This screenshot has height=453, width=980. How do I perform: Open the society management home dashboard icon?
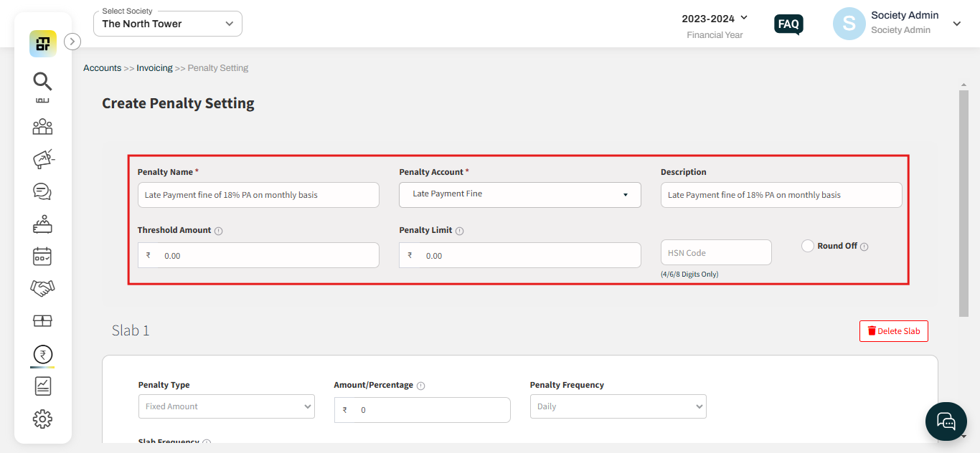click(x=42, y=43)
